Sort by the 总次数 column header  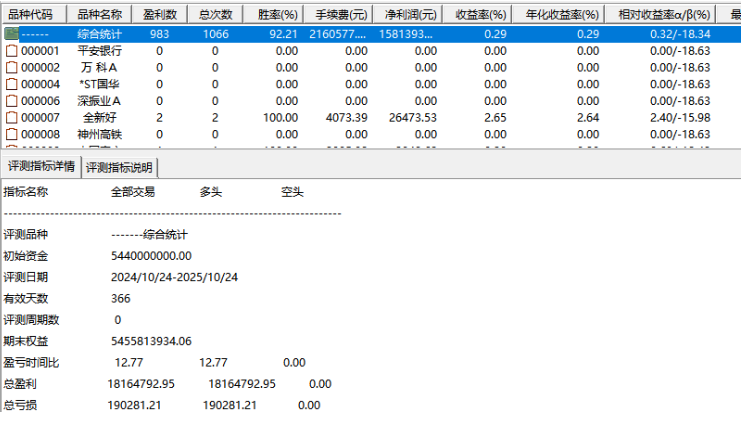tap(215, 15)
